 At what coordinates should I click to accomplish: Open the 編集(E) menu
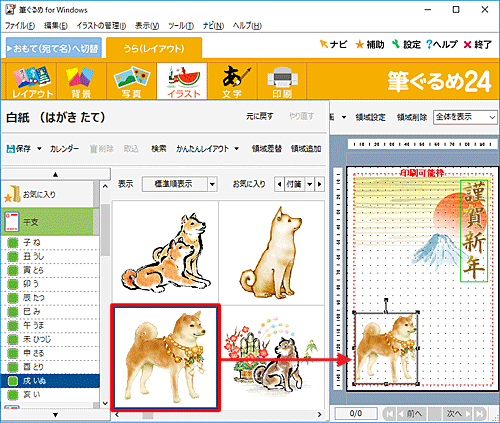click(x=56, y=26)
